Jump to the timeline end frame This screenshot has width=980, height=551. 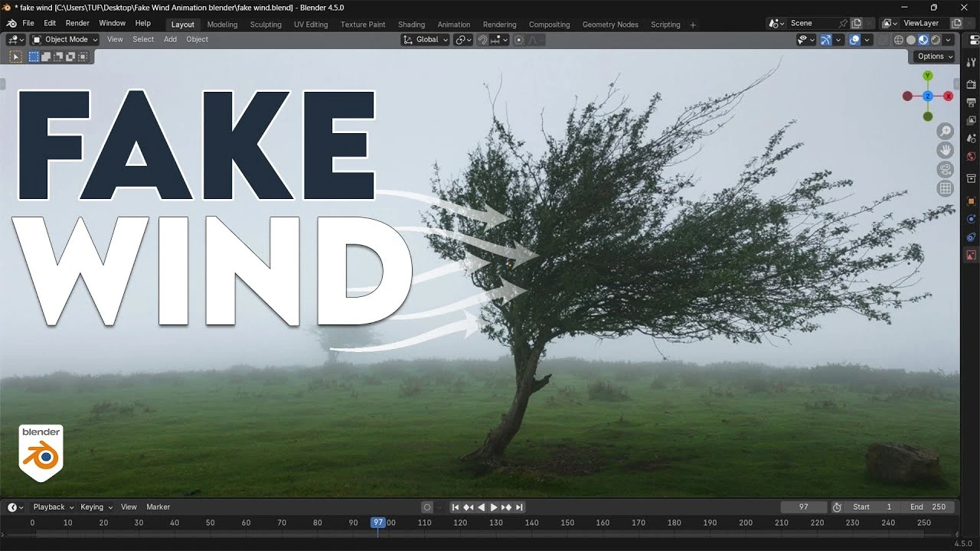tap(519, 507)
